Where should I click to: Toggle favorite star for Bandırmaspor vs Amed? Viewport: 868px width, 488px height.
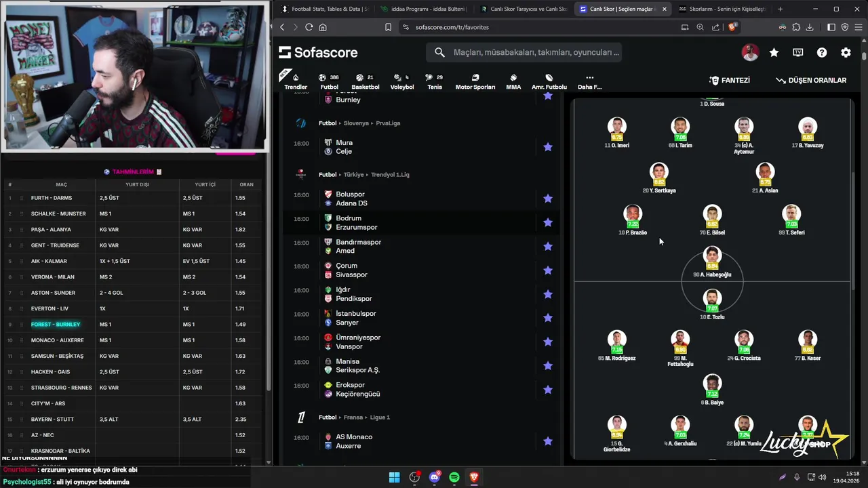pyautogui.click(x=548, y=246)
